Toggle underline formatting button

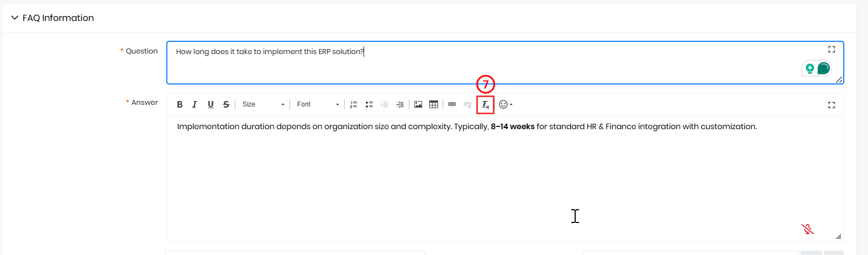(x=211, y=104)
